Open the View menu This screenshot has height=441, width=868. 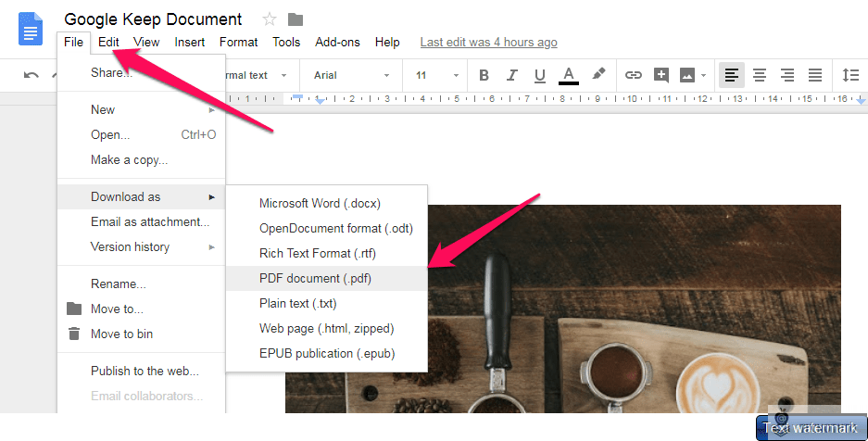point(146,42)
